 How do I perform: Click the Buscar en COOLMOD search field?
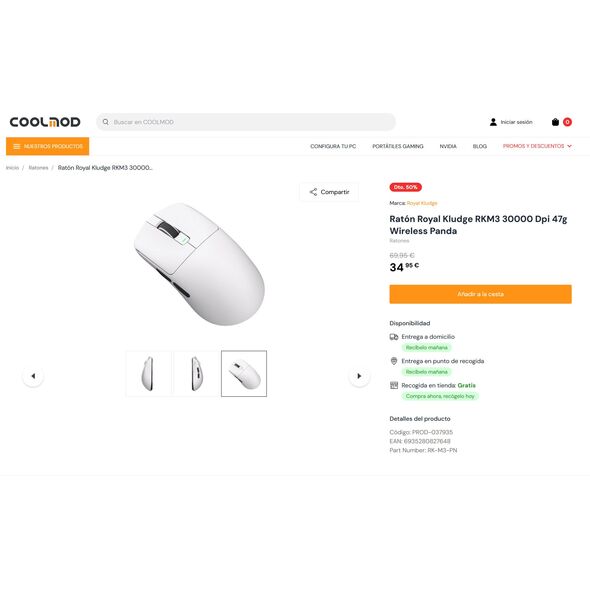coord(246,122)
